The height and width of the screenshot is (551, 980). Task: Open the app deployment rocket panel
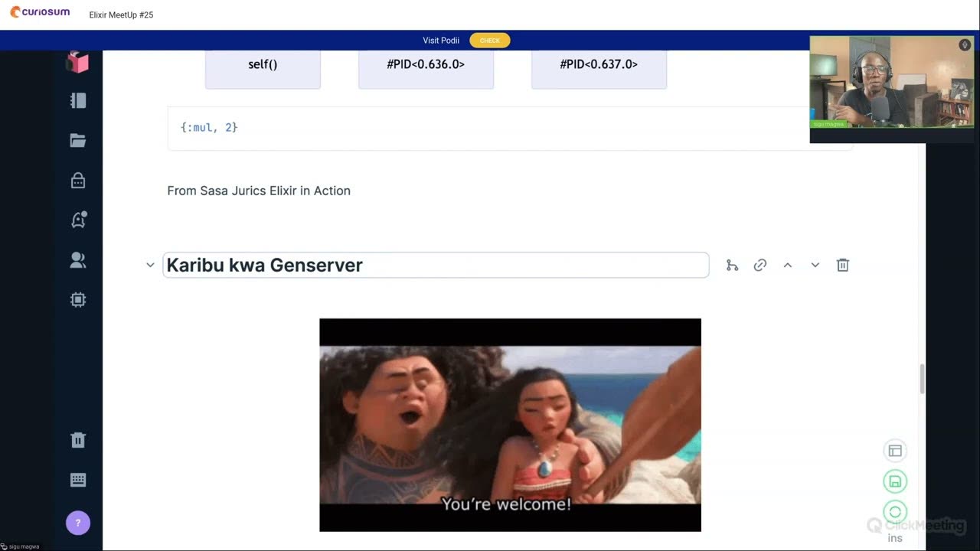click(78, 220)
